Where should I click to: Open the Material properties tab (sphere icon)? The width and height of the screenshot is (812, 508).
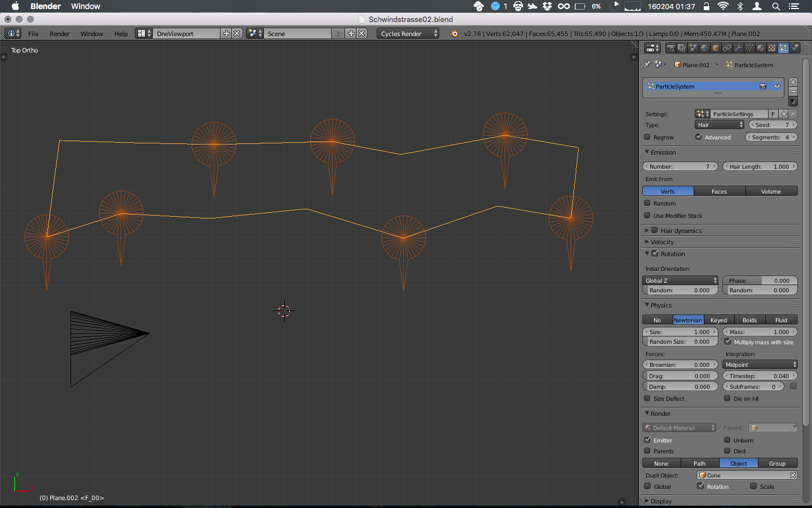point(761,48)
